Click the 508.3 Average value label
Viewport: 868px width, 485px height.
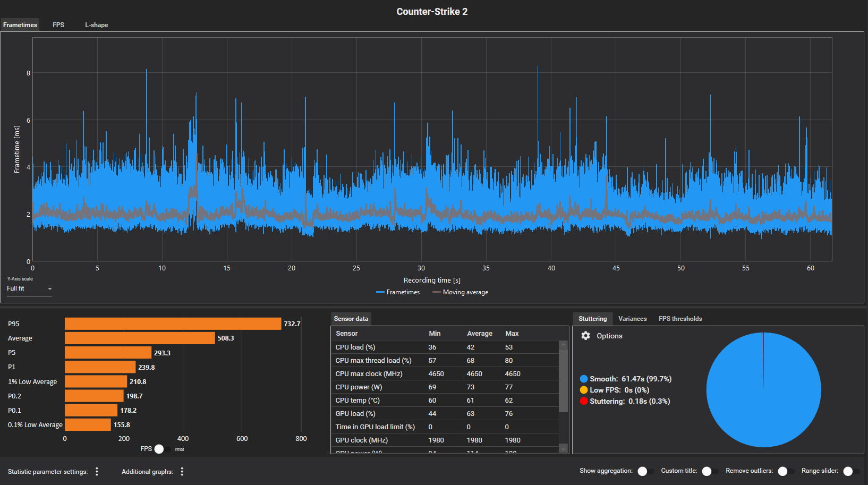pos(226,338)
